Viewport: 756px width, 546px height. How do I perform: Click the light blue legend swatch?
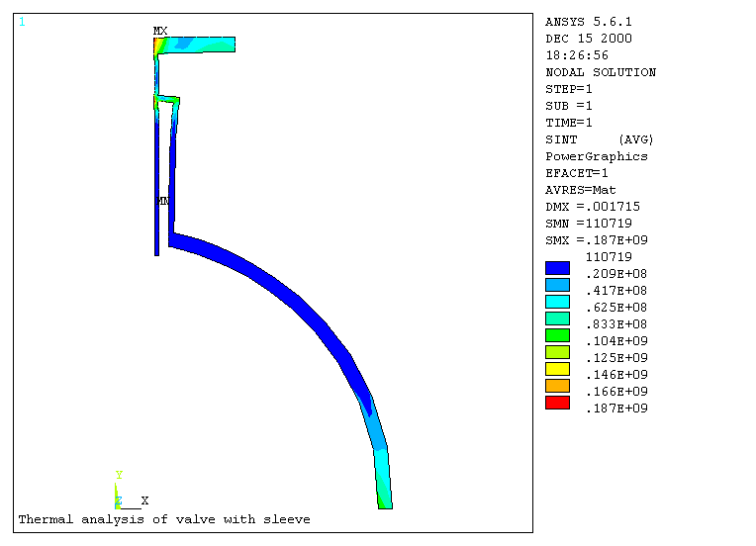point(557,285)
